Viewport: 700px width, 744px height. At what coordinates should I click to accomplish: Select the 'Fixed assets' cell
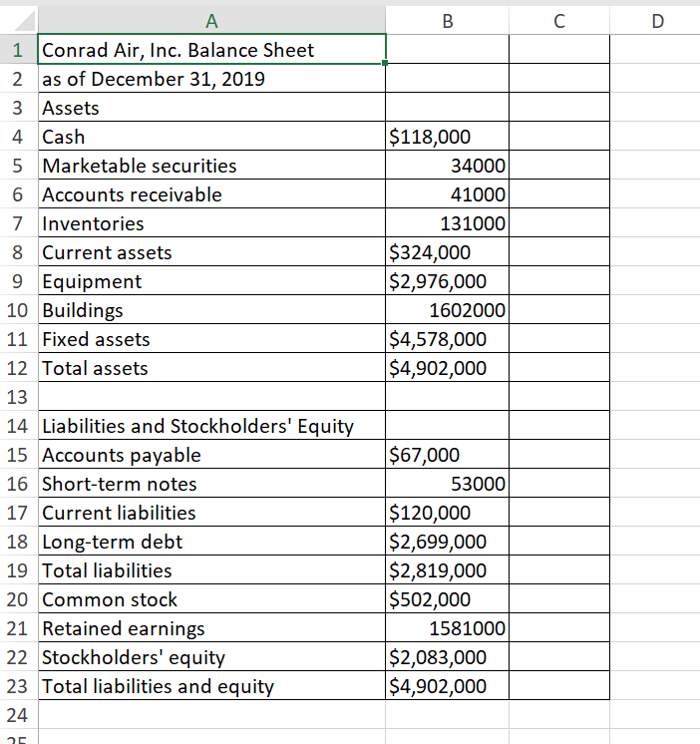[x=211, y=338]
